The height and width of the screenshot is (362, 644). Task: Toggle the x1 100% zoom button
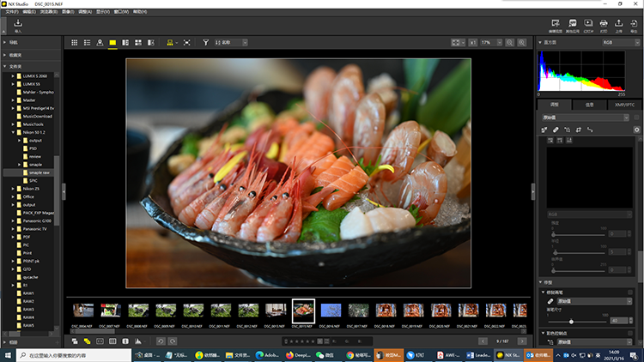coord(472,42)
